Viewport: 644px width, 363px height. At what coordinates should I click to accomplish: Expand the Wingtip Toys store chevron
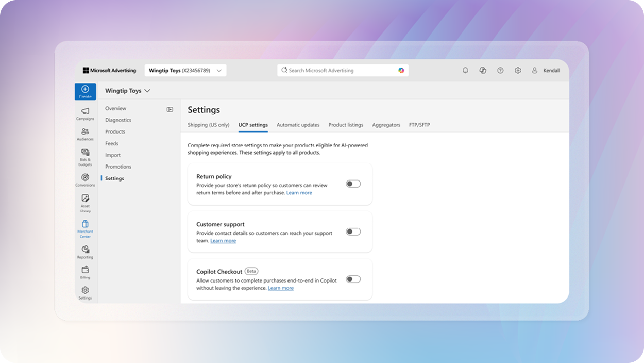(147, 91)
